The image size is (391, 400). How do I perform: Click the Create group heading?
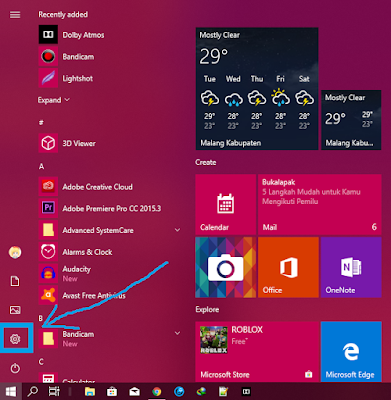[x=206, y=162]
